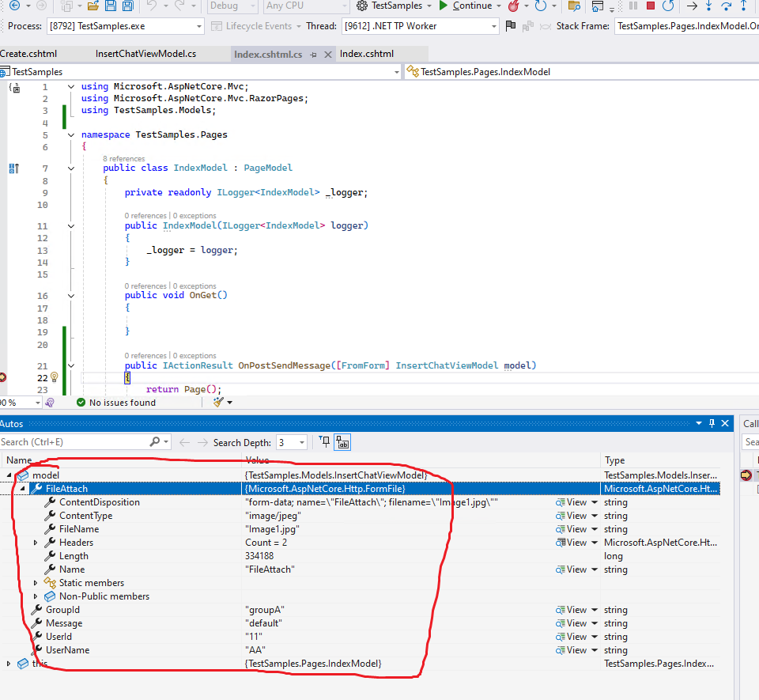Switch to the Index.cshtml tab

366,54
